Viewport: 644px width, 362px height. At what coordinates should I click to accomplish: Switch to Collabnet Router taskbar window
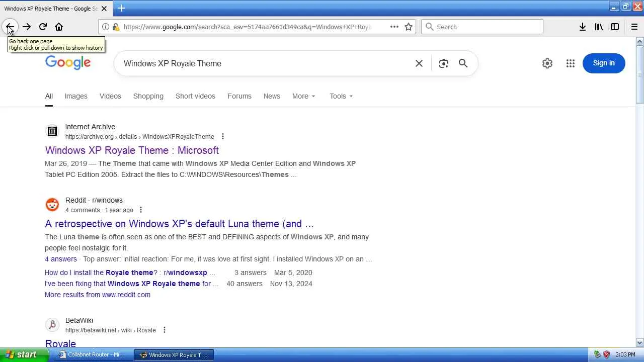coord(93,354)
